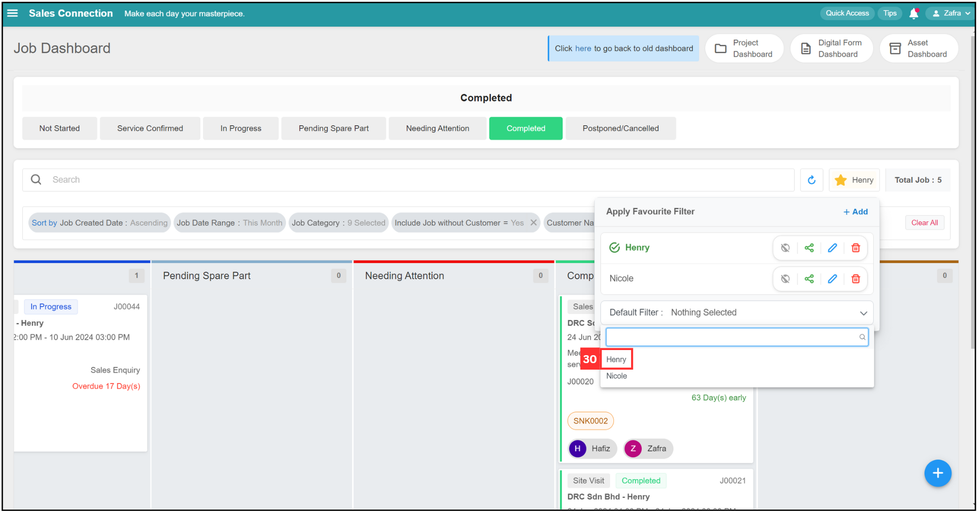The width and height of the screenshot is (980, 516).
Task: Click the SNK0002 tag
Action: [591, 421]
